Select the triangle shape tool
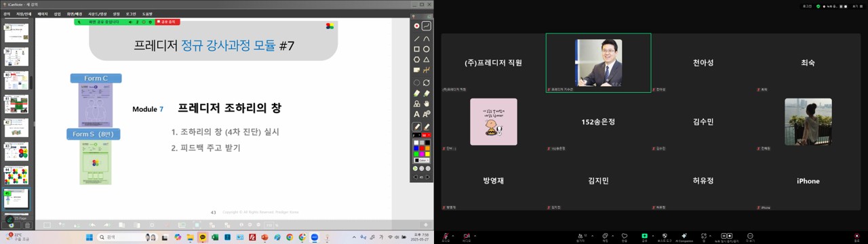Screen dimensions: 868x244 [x=427, y=60]
